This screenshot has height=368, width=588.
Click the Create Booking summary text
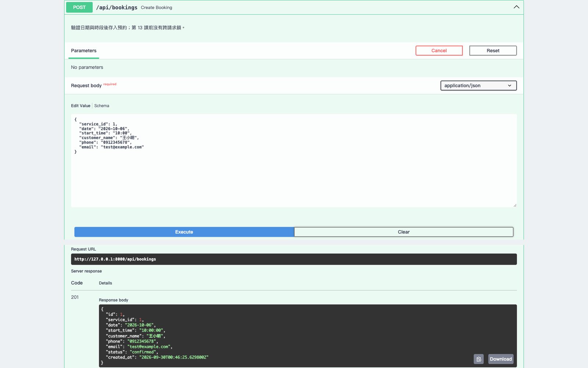[x=157, y=7]
